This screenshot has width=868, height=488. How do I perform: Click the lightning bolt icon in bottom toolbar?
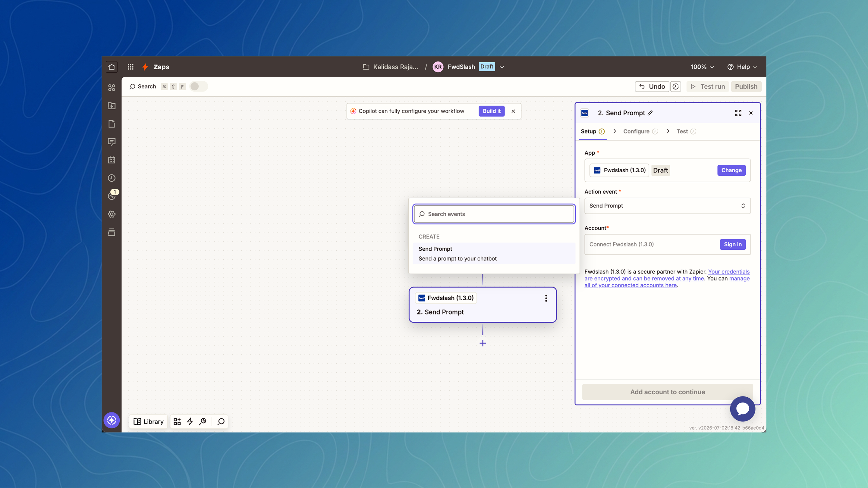[190, 422]
